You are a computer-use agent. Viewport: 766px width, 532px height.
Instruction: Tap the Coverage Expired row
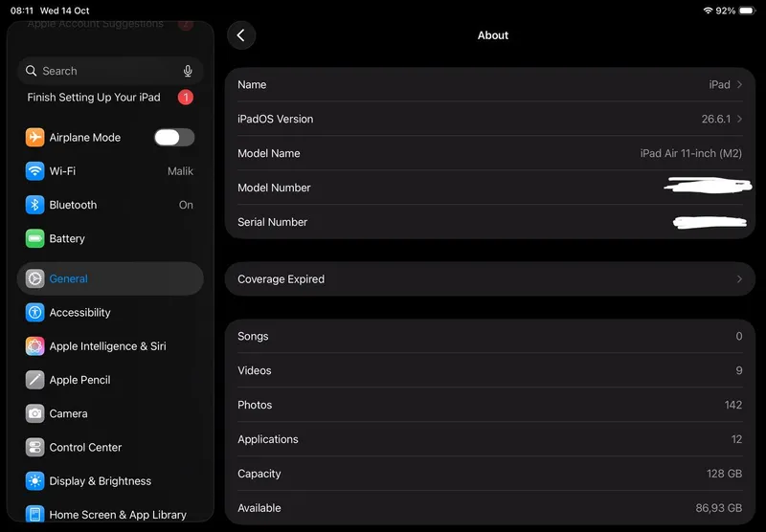coord(490,279)
